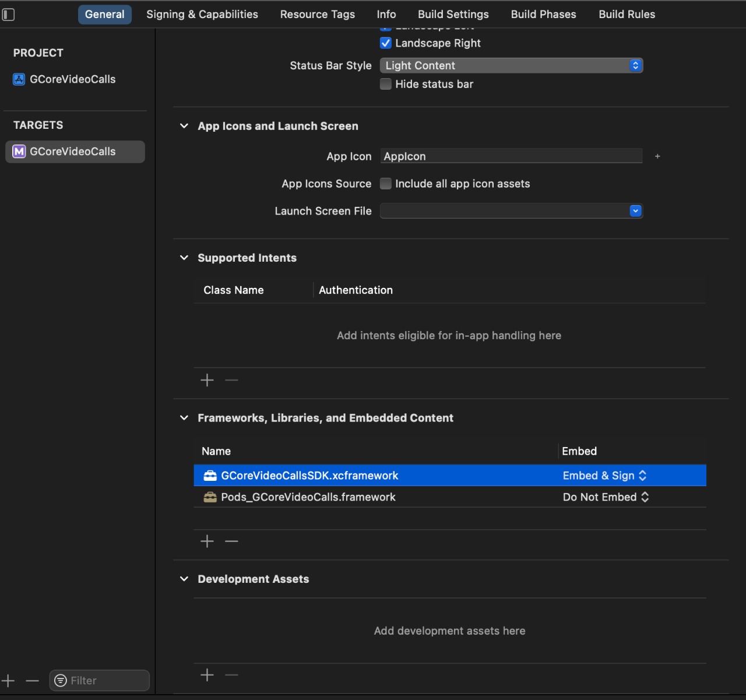746x700 pixels.
Task: Click the sidebar Filter field
Action: 100,680
